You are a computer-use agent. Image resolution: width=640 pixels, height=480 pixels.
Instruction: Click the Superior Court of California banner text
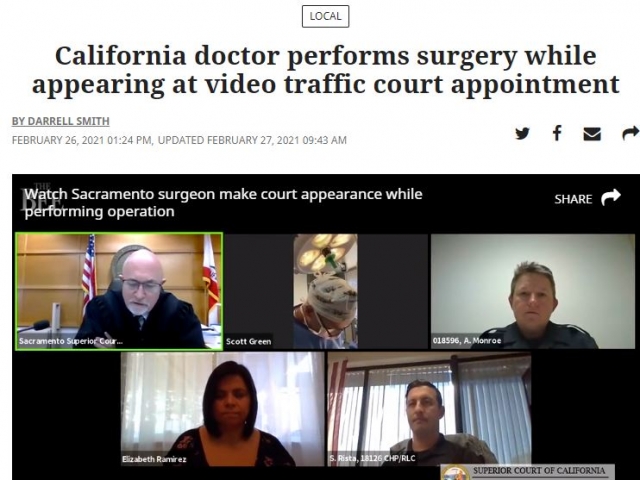click(539, 471)
